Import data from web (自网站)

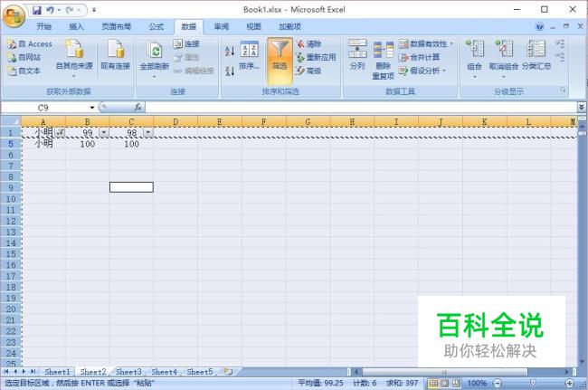24,57
